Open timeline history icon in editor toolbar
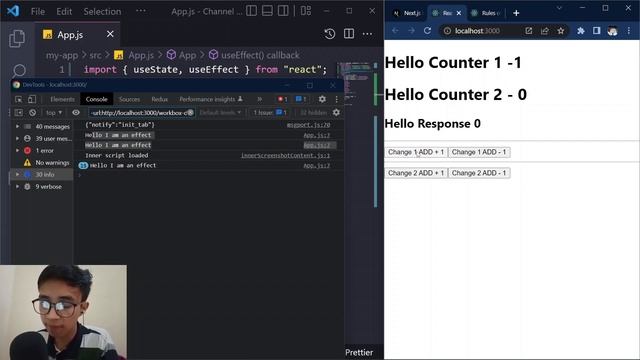The height and width of the screenshot is (360, 640). click(330, 34)
